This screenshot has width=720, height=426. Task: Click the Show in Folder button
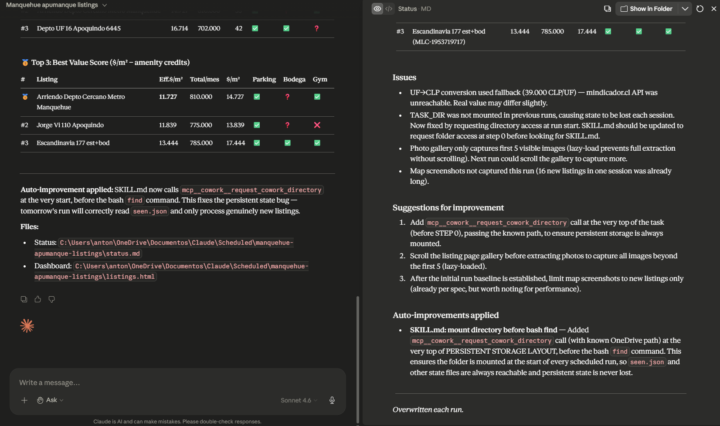coord(646,9)
